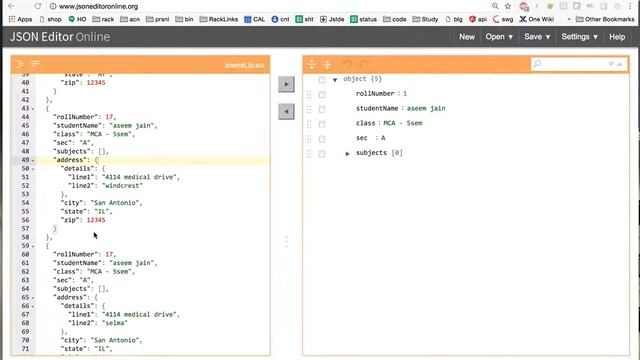640x360 pixels.
Task: Click the drag handle beside rollNumber row
Action: pyautogui.click(x=309, y=94)
